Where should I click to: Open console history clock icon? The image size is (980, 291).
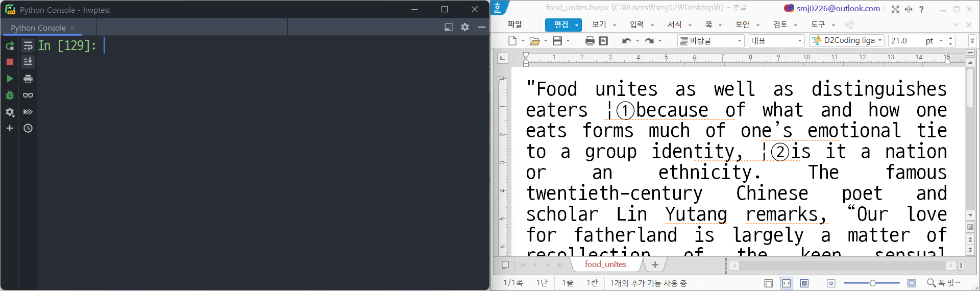[28, 128]
